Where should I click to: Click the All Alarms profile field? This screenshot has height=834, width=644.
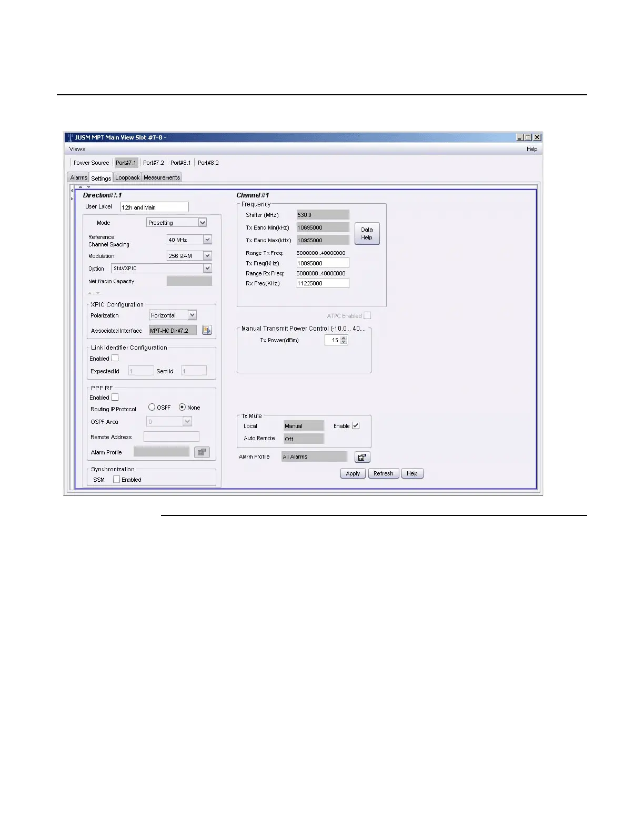(314, 456)
